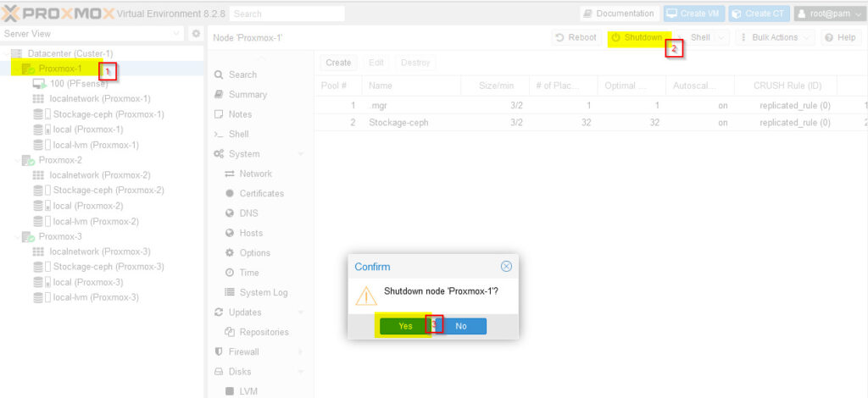Collapse the System submenu arrow

[x=301, y=153]
